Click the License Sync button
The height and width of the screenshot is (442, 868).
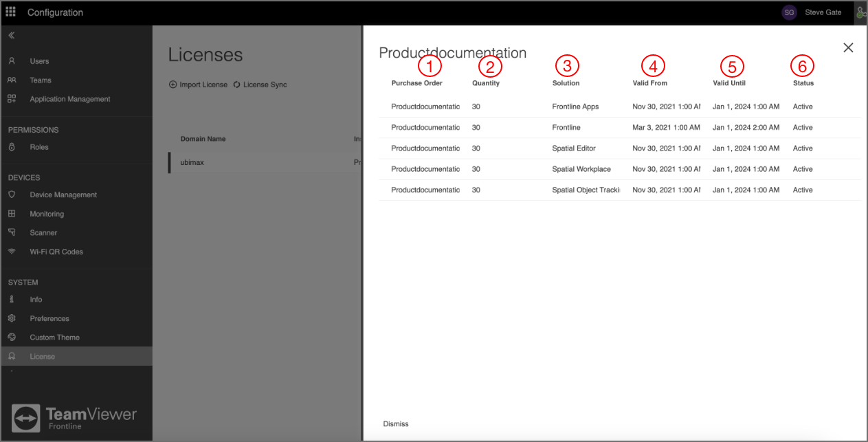pyautogui.click(x=260, y=85)
